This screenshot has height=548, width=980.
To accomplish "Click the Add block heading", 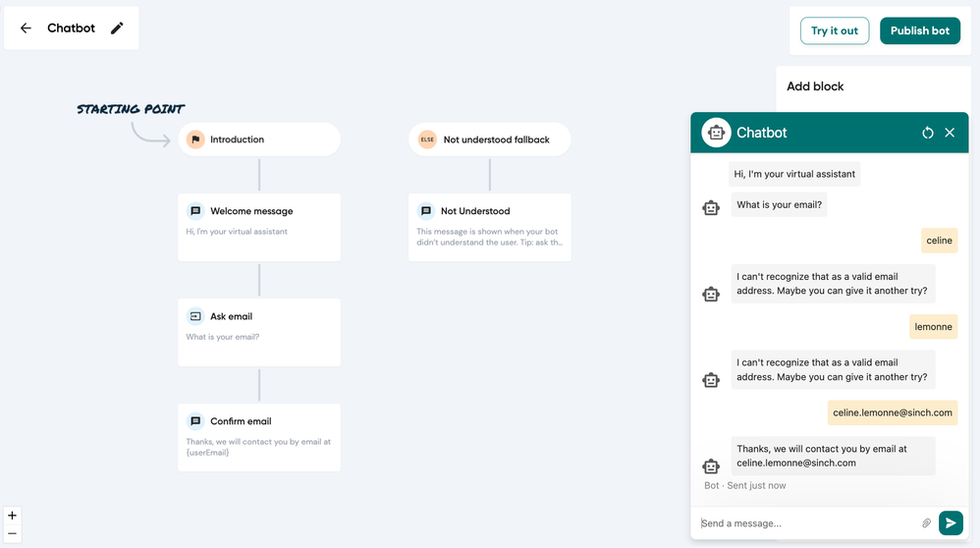I will pyautogui.click(x=815, y=86).
